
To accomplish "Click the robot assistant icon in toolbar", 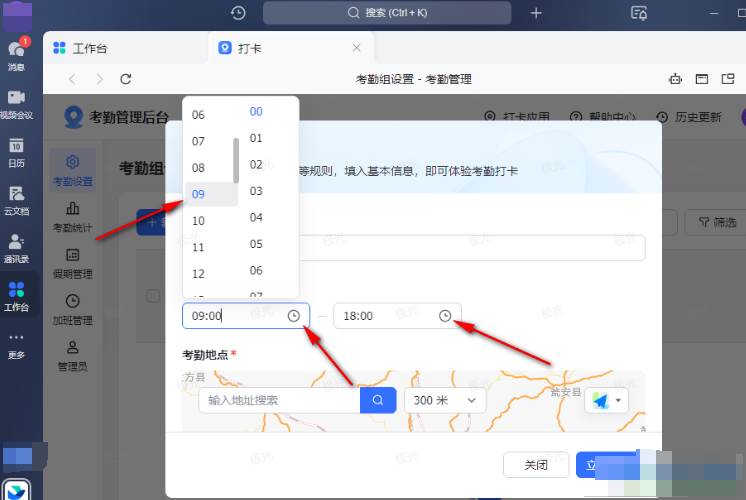I will [x=675, y=79].
